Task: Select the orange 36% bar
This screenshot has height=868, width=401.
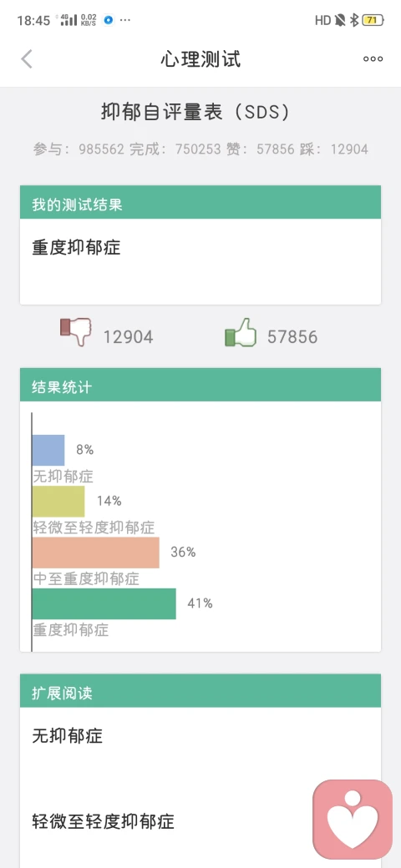Action: pyautogui.click(x=96, y=553)
